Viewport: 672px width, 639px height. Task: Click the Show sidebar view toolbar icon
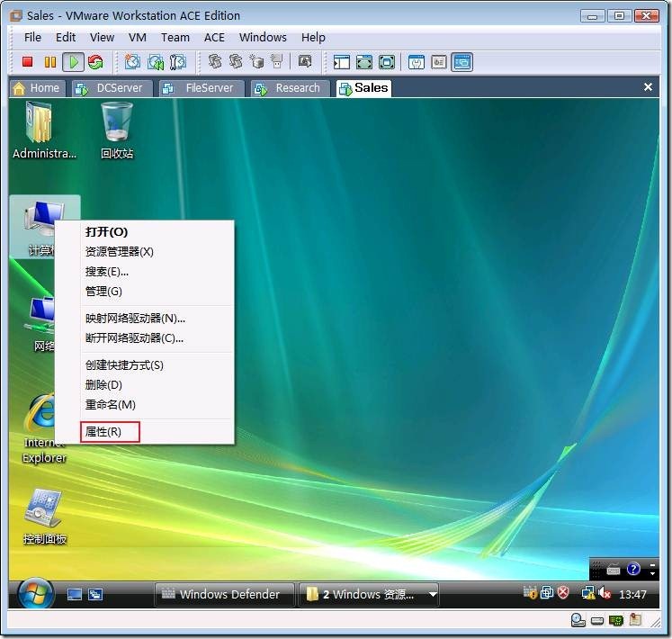click(x=342, y=62)
